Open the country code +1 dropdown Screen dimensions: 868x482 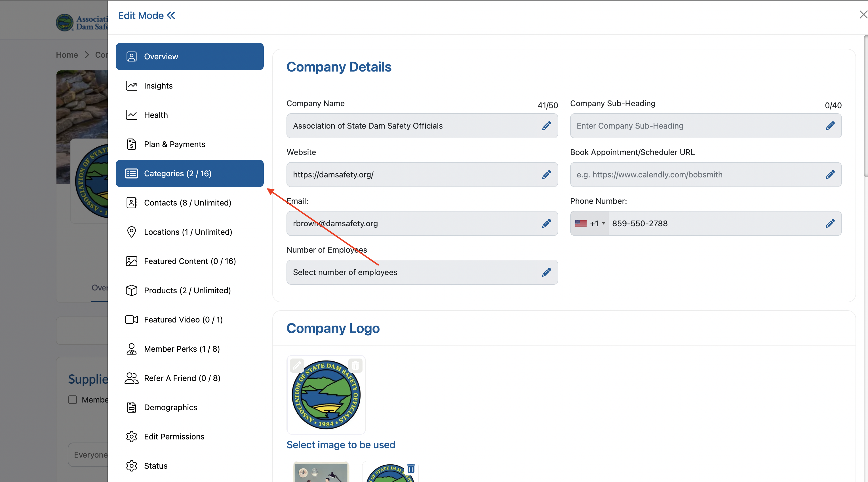tap(590, 223)
